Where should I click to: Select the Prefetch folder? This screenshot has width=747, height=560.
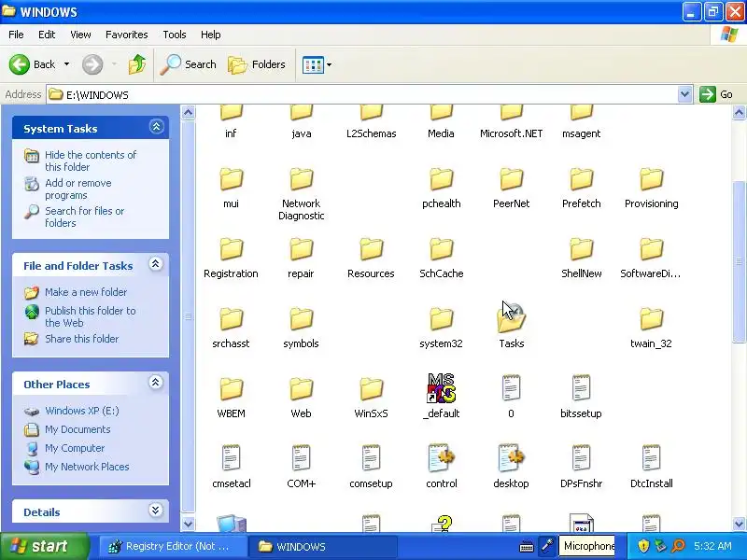[581, 179]
